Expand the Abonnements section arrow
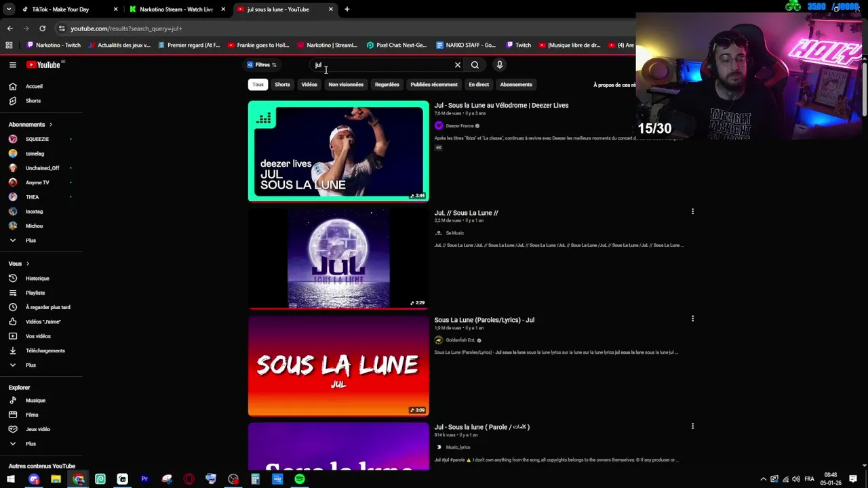The image size is (868, 488). tap(50, 125)
